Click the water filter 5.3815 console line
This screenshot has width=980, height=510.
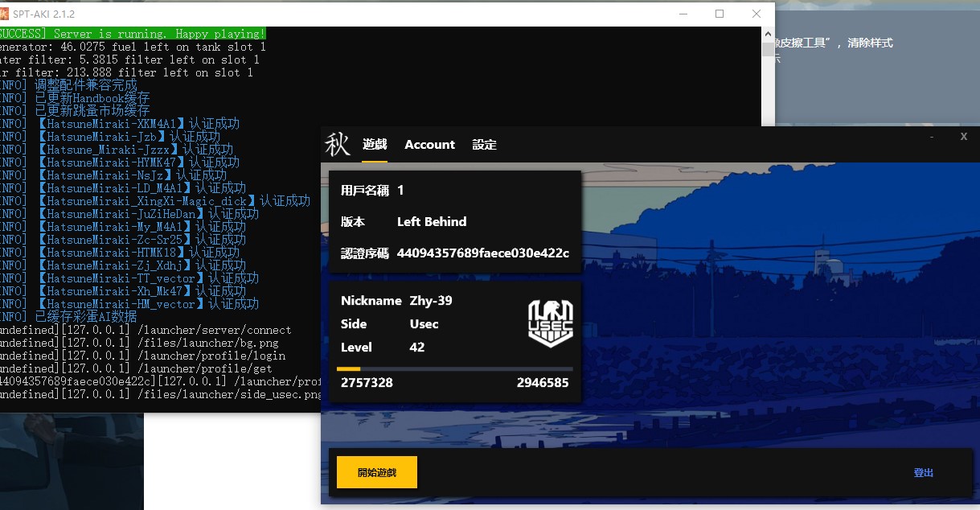pyautogui.click(x=129, y=60)
